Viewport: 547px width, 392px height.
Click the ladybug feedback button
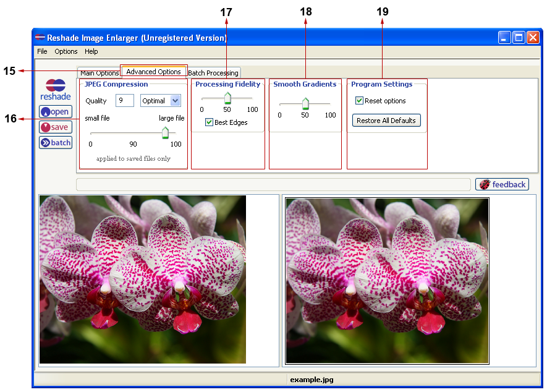pyautogui.click(x=502, y=184)
